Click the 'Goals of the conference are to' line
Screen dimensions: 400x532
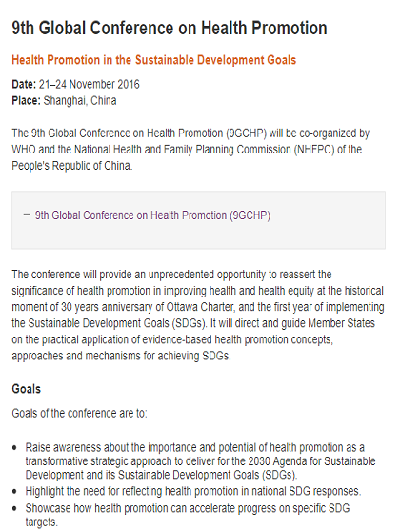(x=79, y=413)
